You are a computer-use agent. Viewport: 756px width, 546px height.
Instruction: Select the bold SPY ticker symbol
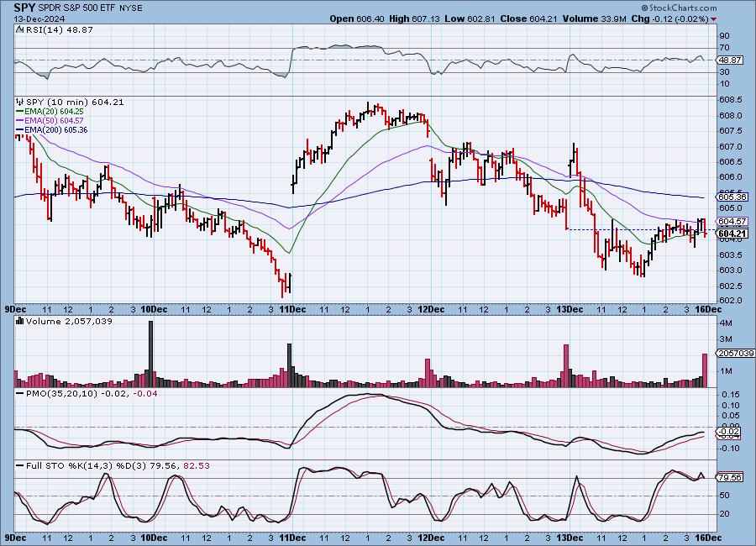24,8
